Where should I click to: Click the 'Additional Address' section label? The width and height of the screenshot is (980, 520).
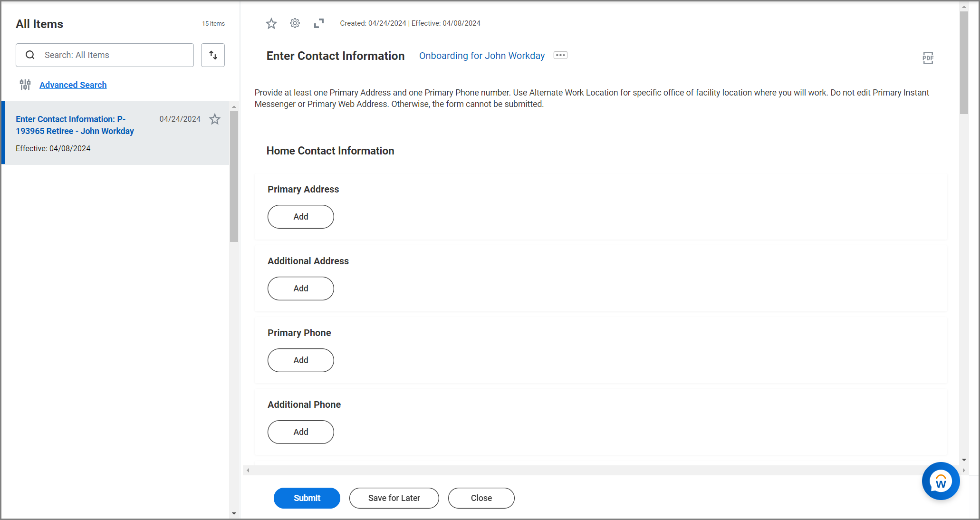pos(308,261)
